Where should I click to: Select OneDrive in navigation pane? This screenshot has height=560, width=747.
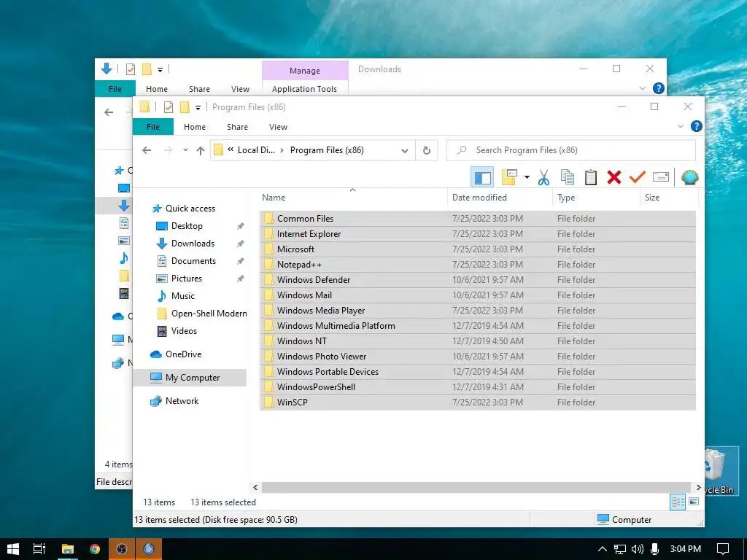point(183,354)
